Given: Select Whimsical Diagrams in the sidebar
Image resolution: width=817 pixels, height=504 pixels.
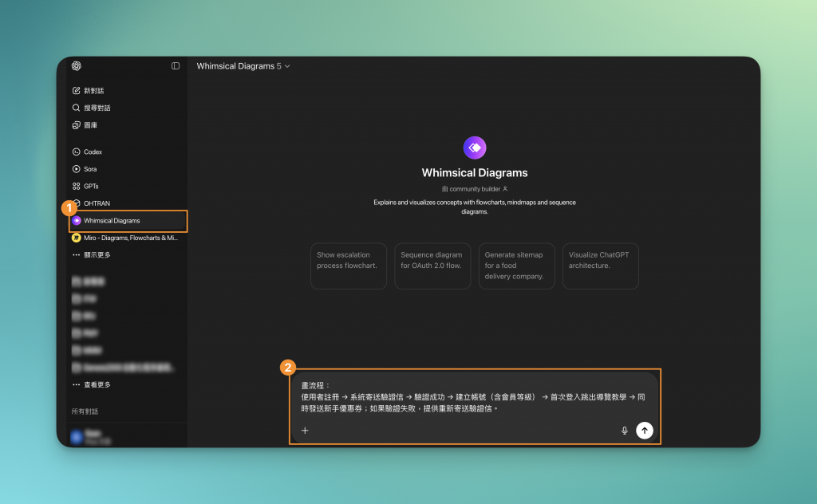Looking at the screenshot, I should point(128,221).
